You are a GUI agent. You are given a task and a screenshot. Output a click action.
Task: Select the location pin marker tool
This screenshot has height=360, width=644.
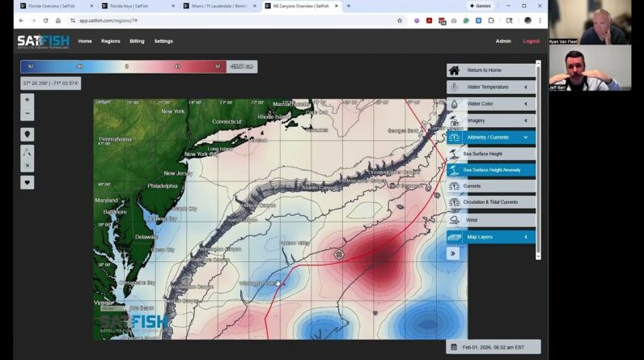pyautogui.click(x=27, y=134)
